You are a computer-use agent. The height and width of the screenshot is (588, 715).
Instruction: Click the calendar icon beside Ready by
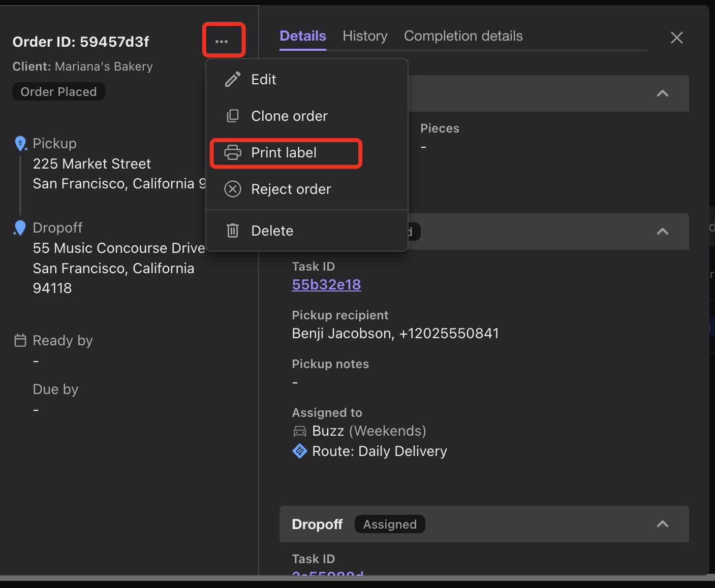tap(20, 340)
